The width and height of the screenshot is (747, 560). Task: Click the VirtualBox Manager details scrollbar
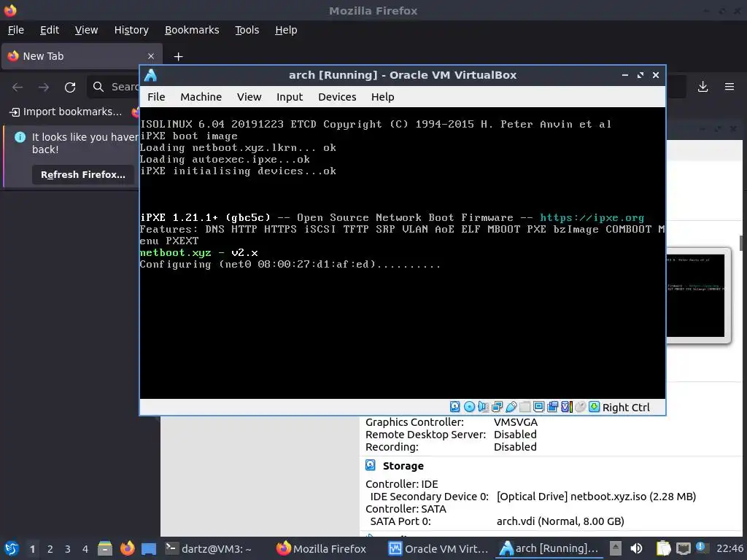pos(742,243)
